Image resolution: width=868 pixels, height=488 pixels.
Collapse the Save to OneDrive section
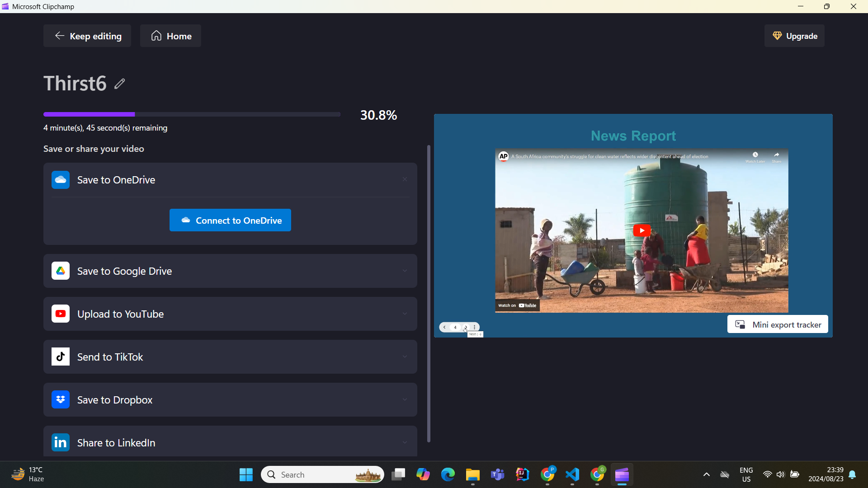click(405, 180)
